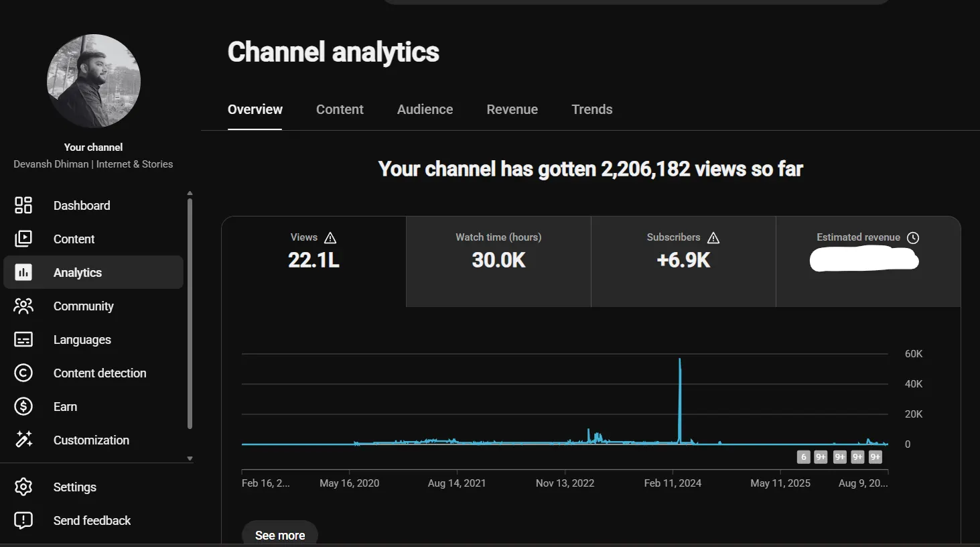Viewport: 980px width, 547px height.
Task: Click the channel profile picture
Action: click(x=94, y=81)
